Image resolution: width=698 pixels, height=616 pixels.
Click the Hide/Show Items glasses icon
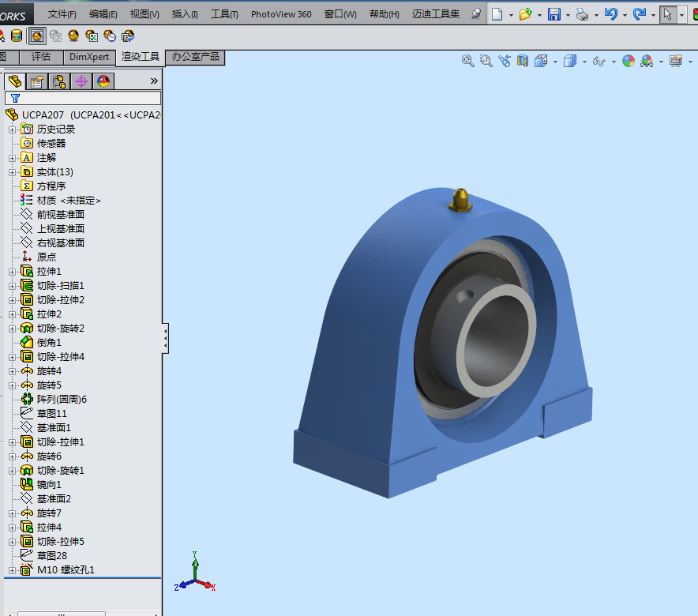(x=599, y=62)
